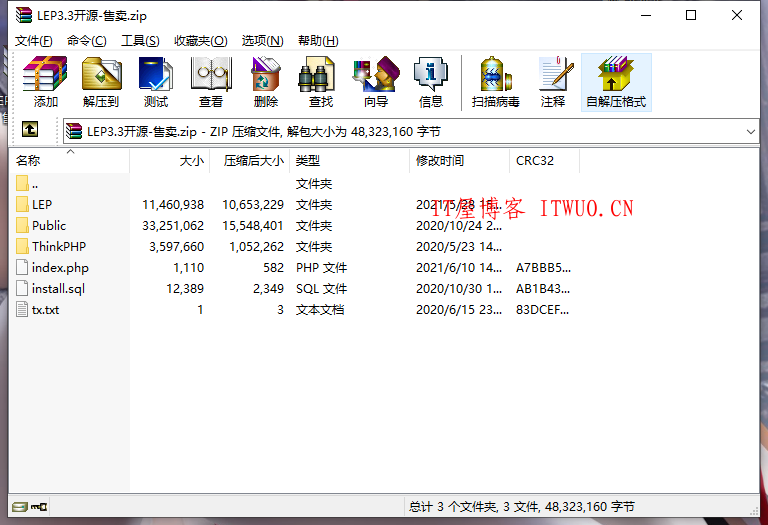
Task: Open the File (文件) menu
Action: (x=33, y=41)
